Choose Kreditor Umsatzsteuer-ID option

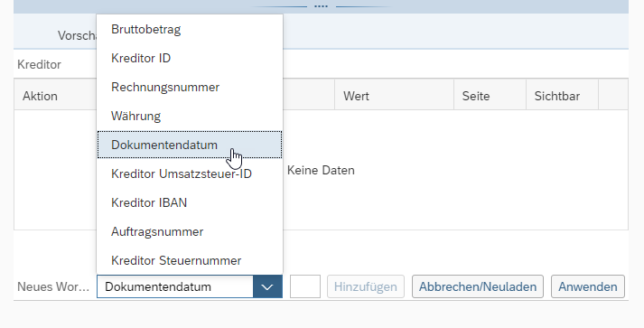click(190, 173)
